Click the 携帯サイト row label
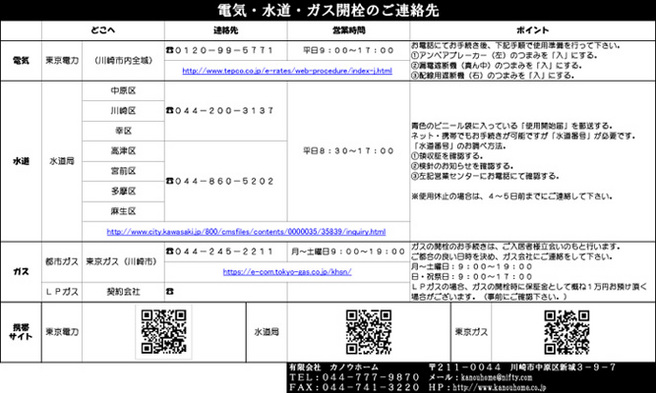 point(21,332)
